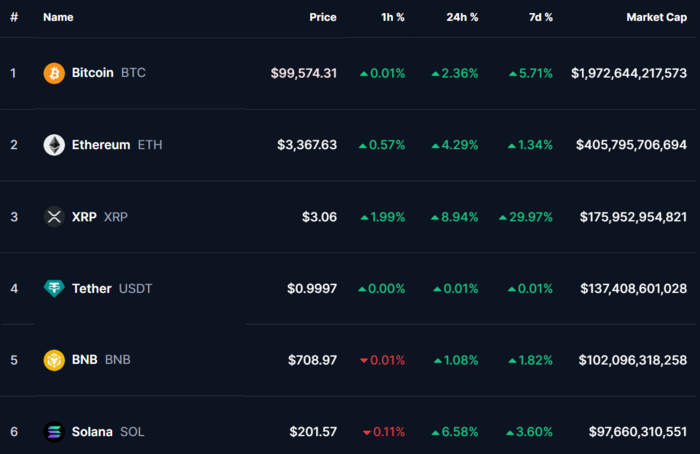
Task: Sort by the Name column header
Action: point(58,18)
